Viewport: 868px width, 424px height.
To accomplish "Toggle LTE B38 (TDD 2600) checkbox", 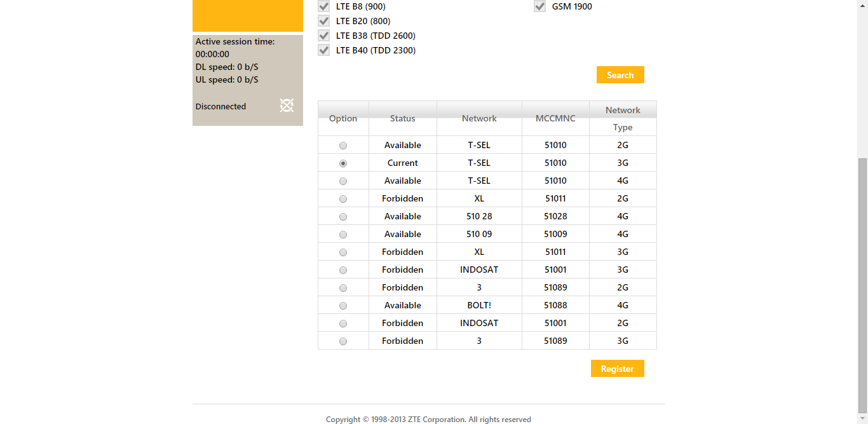I will point(324,36).
